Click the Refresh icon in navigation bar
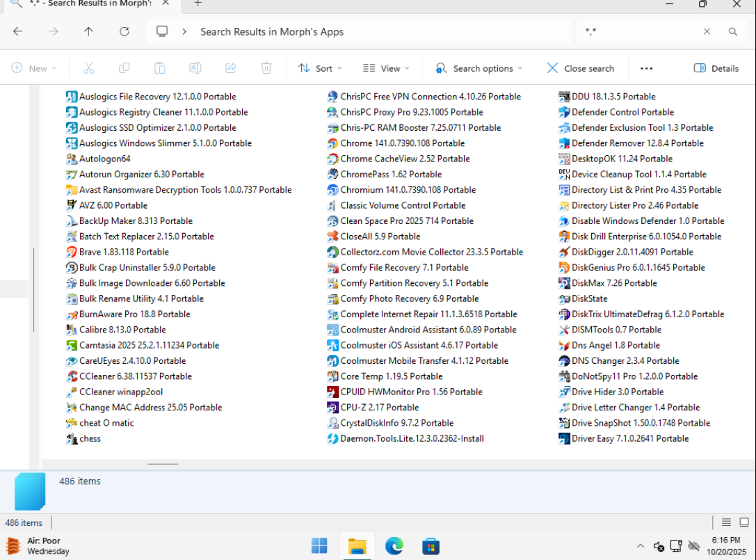This screenshot has height=560, width=756. tap(124, 31)
